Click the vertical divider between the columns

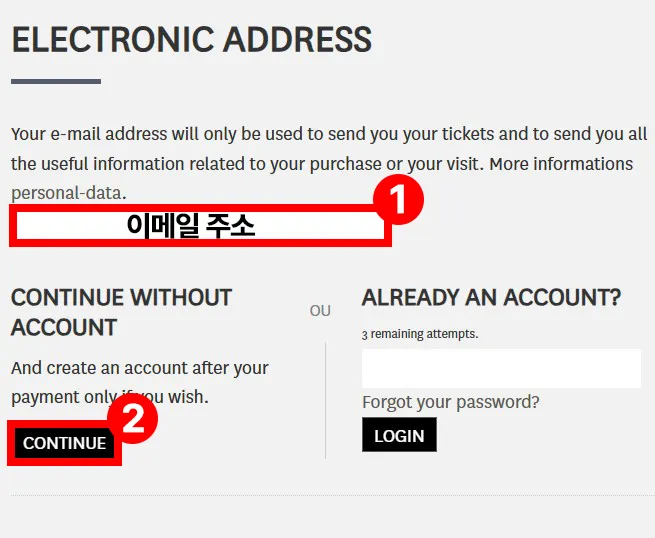click(x=326, y=400)
